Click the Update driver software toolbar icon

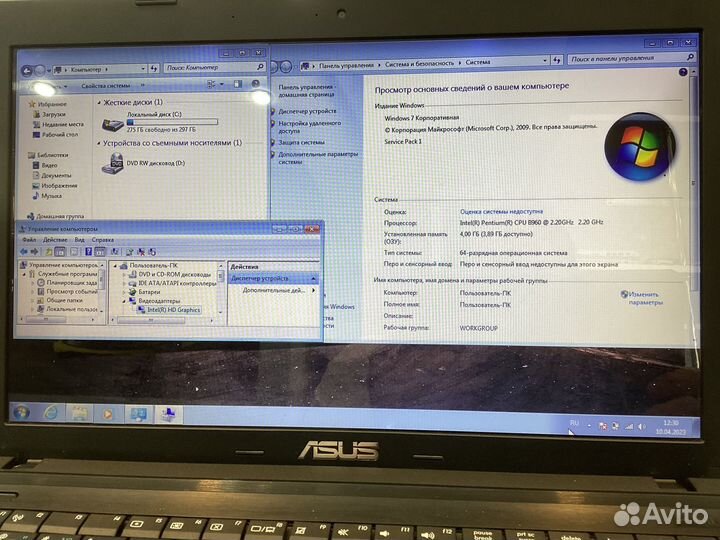click(129, 252)
